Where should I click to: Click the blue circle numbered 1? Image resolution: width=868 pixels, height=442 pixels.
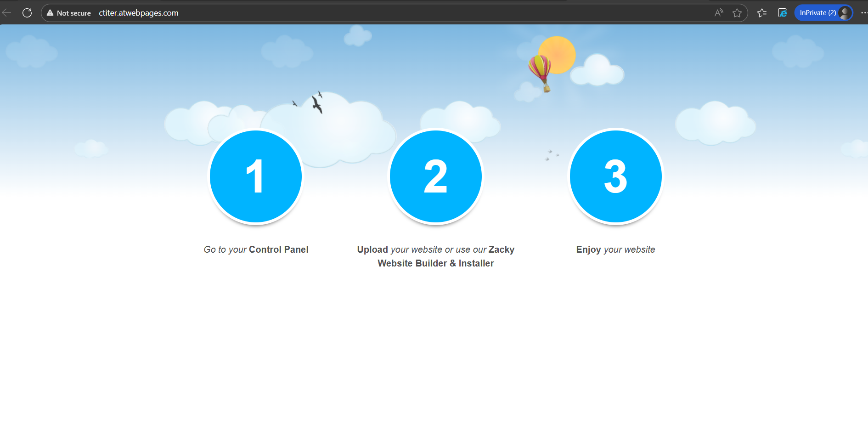coord(256,176)
